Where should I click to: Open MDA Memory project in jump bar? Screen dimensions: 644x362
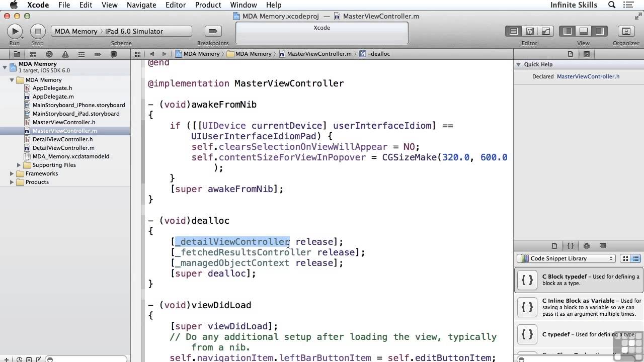tap(197, 54)
